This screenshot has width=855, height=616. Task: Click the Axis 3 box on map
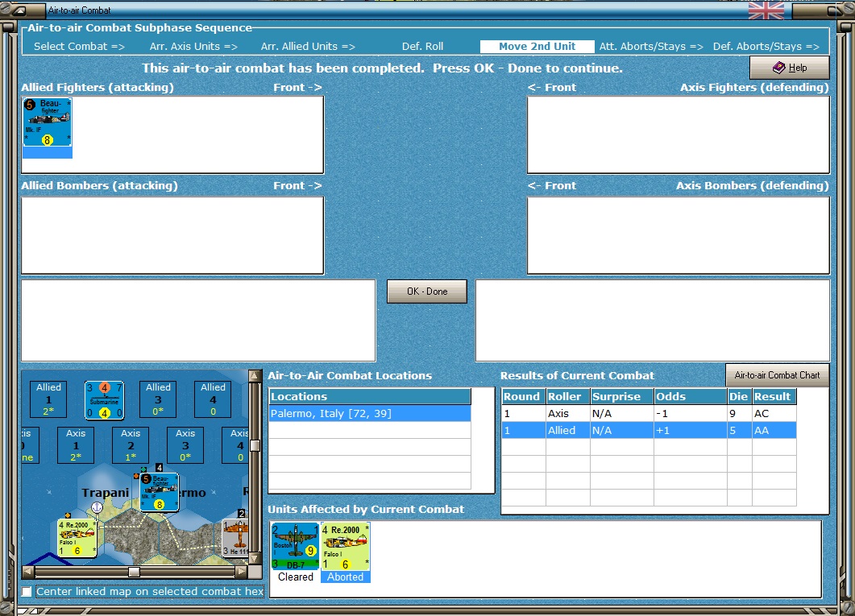(185, 445)
